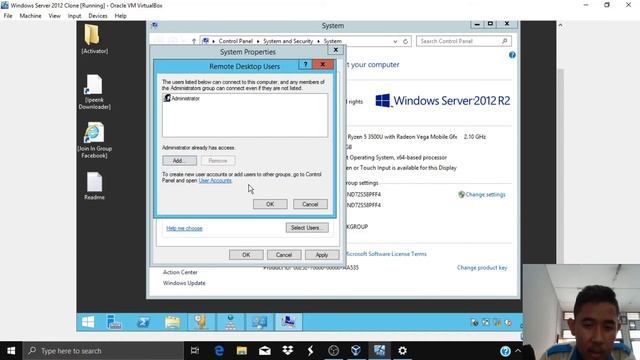Open VirtualBox Help menu
Viewport: 640px width, 360px height.
pyautogui.click(x=120, y=16)
